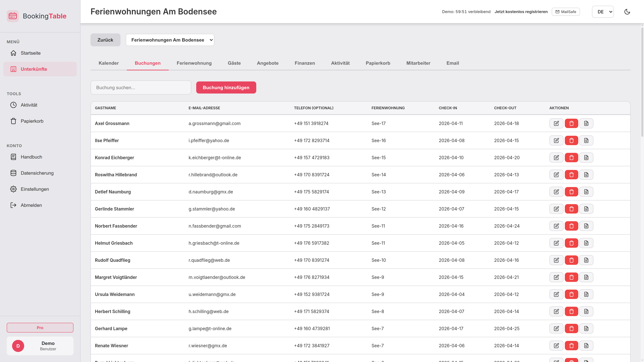Viewport: 644px width, 362px height.
Task: Click email a.grossmann@gmail.com
Action: click(x=214, y=123)
